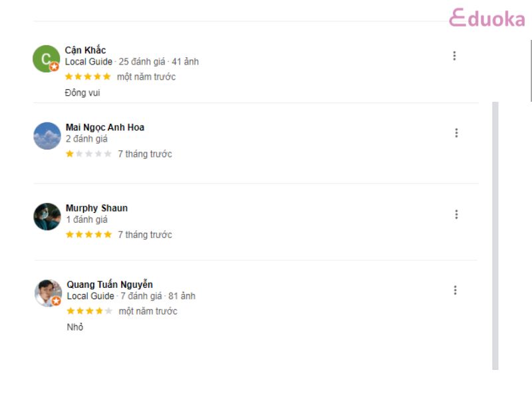This screenshot has height=399, width=532.
Task: Click Cận Khắc's green C avatar
Action: pos(47,59)
